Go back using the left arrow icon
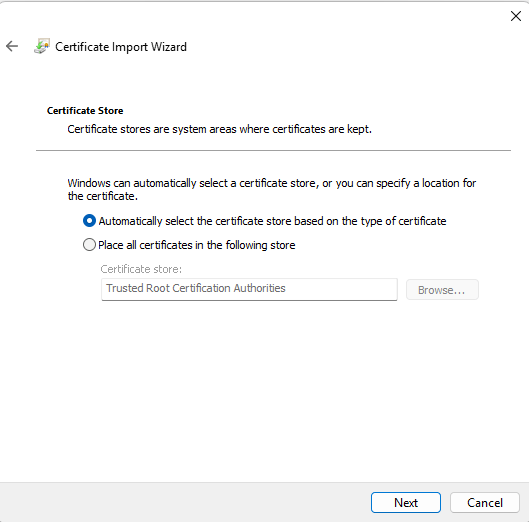The width and height of the screenshot is (529, 522). click(x=12, y=46)
